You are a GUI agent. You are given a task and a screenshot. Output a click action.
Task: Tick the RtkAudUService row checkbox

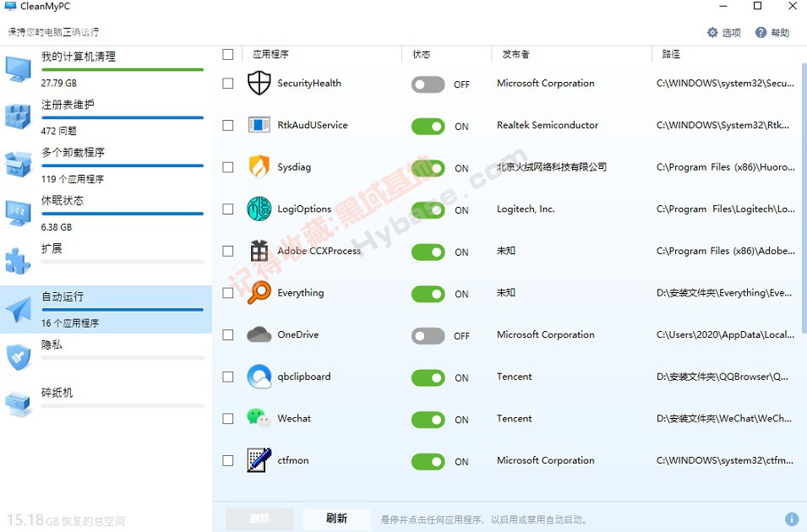[x=228, y=126]
